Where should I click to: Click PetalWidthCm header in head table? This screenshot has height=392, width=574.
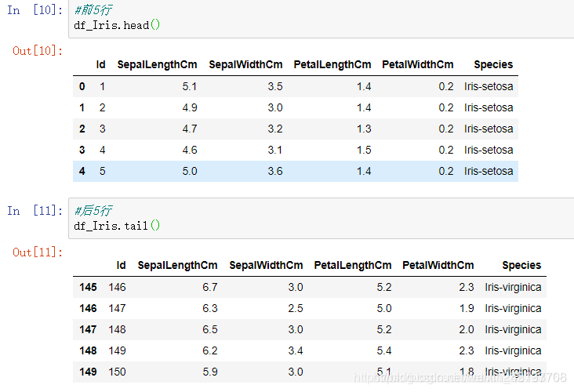click(418, 64)
